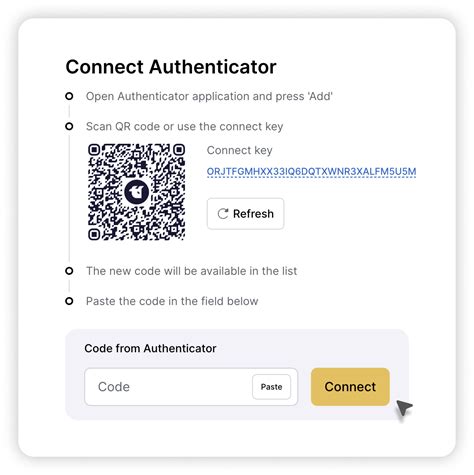Click the text Scan QR code or use connect key

pyautogui.click(x=184, y=126)
